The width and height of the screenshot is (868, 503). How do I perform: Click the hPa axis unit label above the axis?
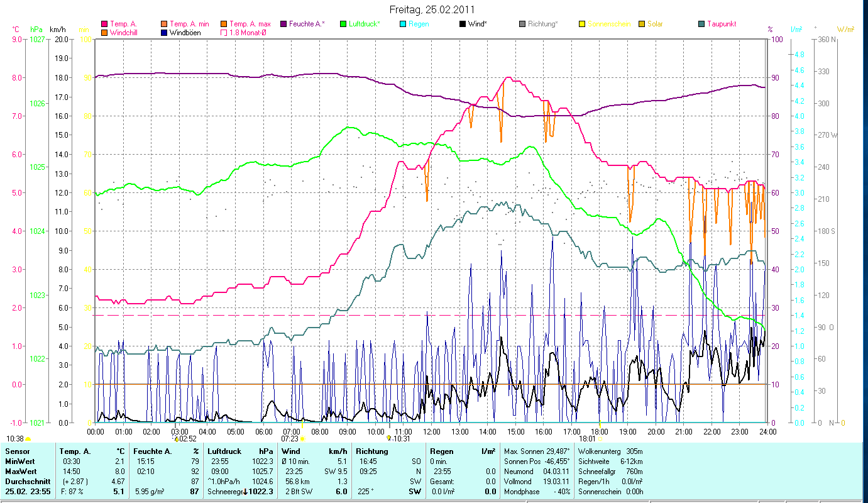click(x=36, y=30)
